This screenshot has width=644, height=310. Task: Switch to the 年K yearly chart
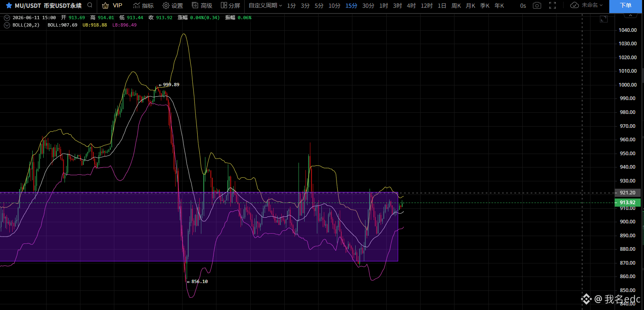499,6
